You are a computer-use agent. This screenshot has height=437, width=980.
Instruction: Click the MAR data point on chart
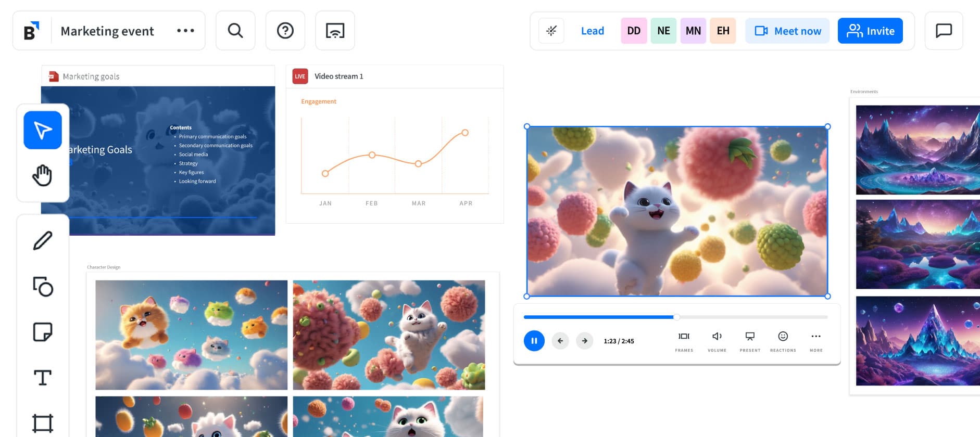418,164
